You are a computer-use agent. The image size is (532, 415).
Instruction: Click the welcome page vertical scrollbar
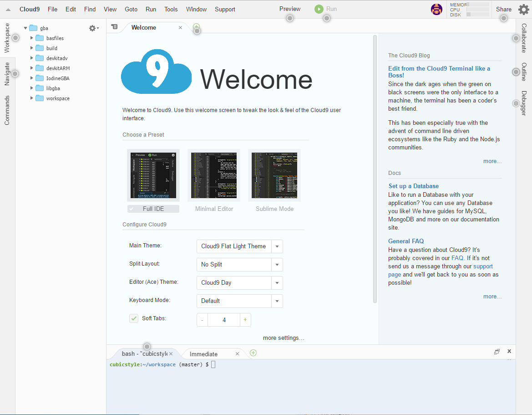[375, 169]
